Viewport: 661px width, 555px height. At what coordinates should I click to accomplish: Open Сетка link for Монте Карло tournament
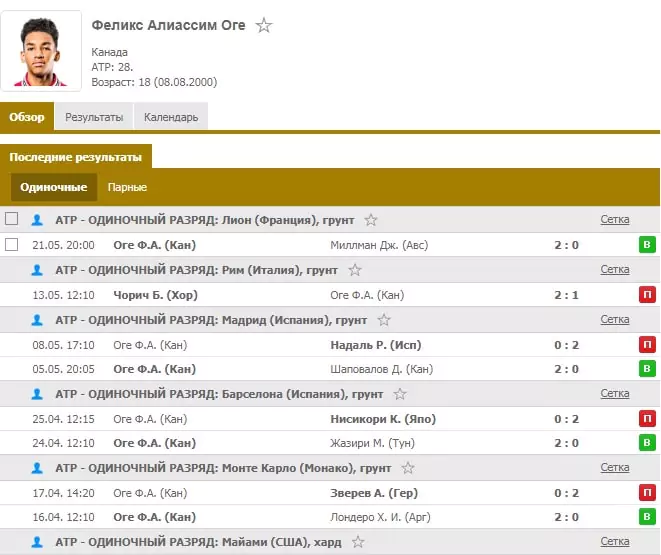(615, 467)
